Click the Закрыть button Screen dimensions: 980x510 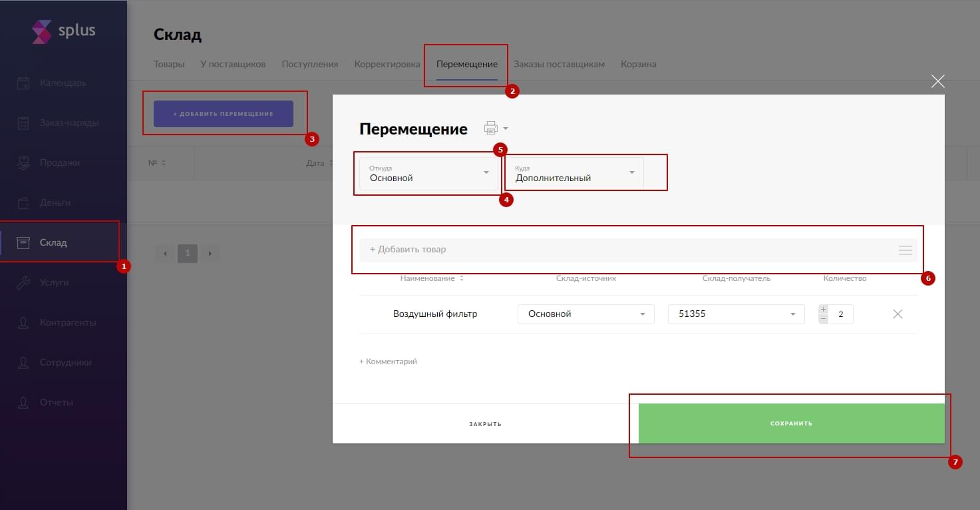pyautogui.click(x=485, y=424)
